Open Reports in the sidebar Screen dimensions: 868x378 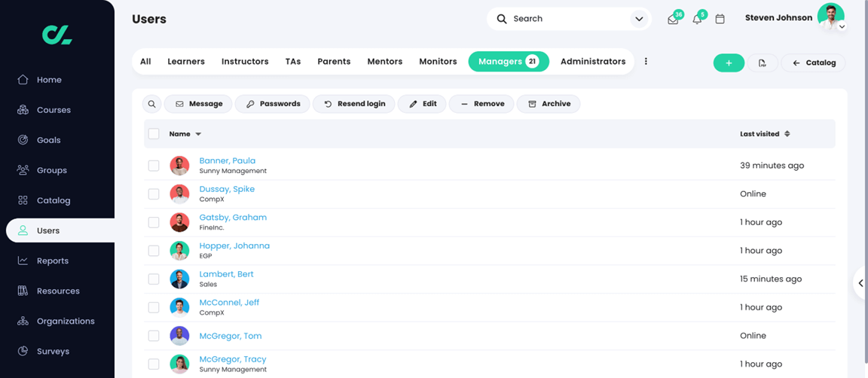[53, 261]
